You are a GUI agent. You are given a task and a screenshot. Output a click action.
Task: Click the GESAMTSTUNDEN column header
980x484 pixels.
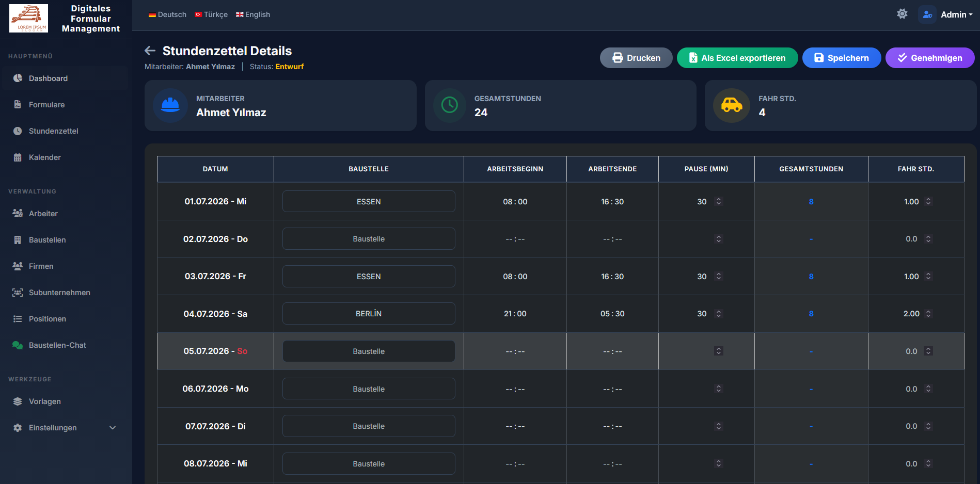click(x=811, y=169)
